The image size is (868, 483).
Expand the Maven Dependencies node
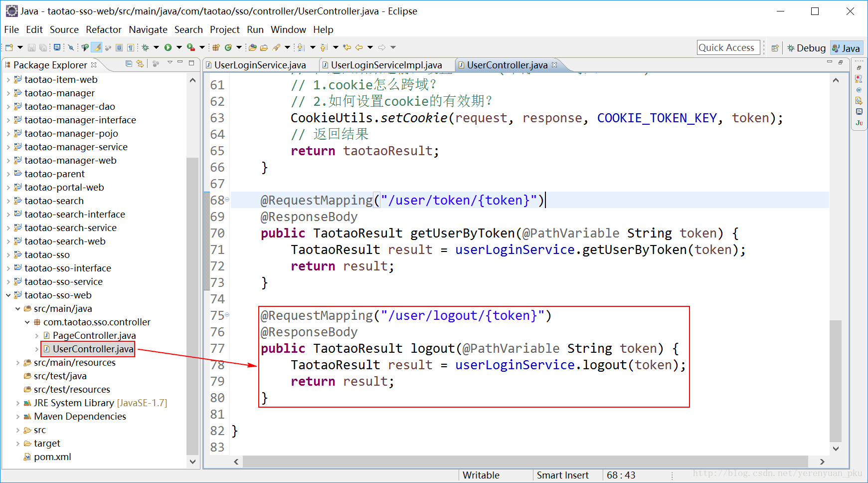tap(18, 416)
